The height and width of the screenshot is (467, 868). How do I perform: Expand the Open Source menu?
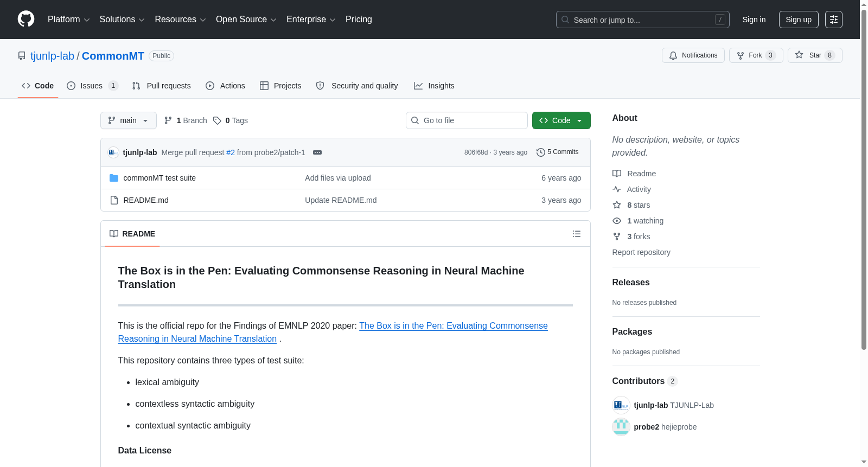click(246, 20)
